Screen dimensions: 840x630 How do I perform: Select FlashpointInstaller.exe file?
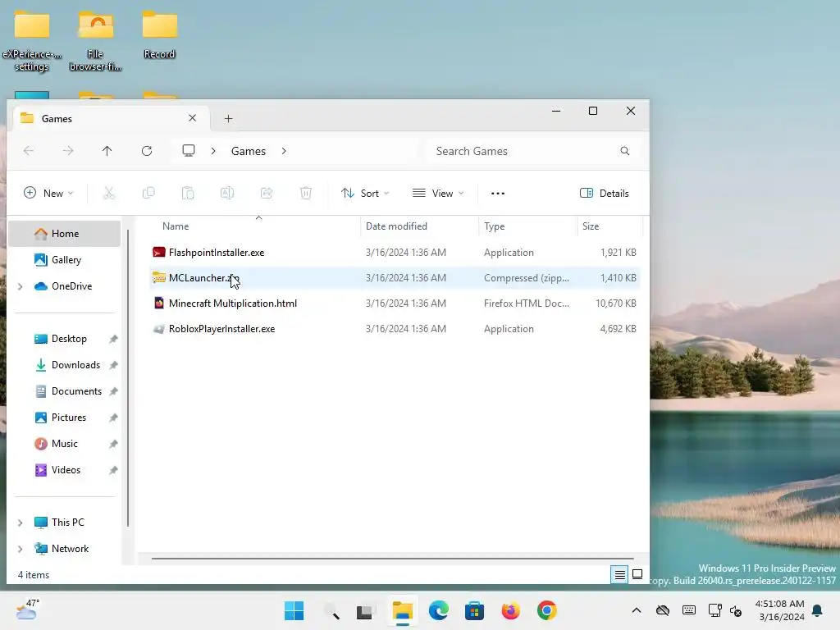pyautogui.click(x=395, y=253)
